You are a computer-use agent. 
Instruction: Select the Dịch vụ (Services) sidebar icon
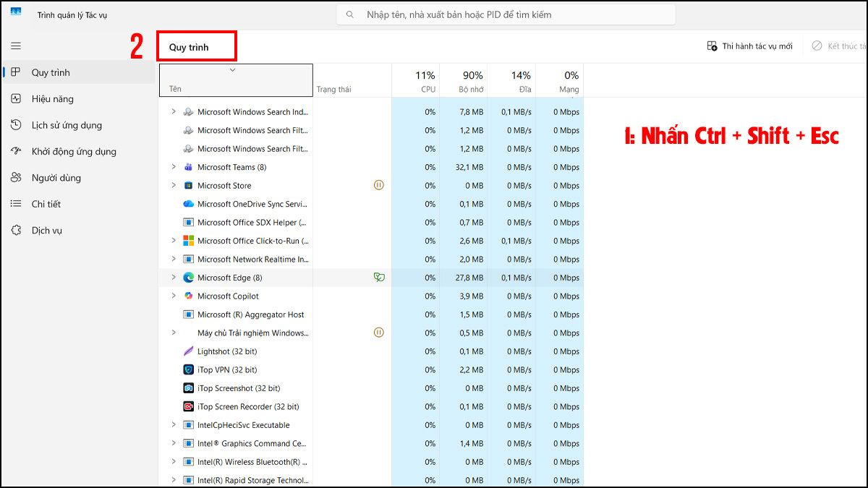[16, 230]
